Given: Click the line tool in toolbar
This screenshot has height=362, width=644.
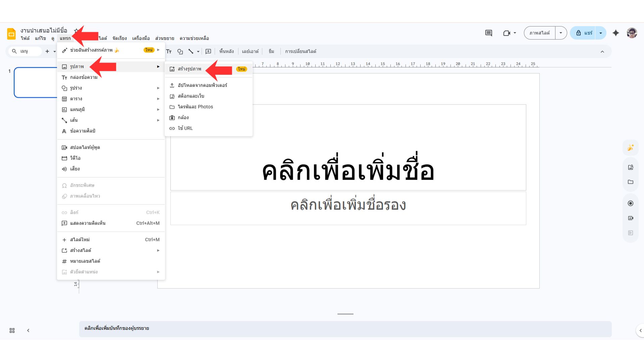Looking at the screenshot, I should [x=191, y=51].
